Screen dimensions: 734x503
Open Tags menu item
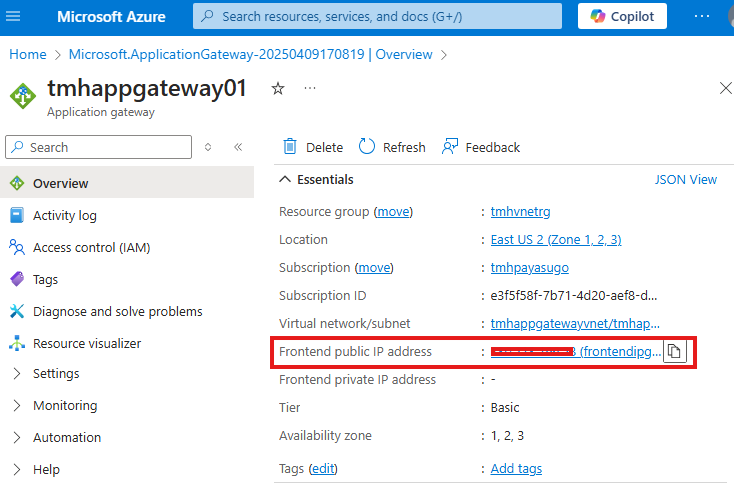(45, 280)
